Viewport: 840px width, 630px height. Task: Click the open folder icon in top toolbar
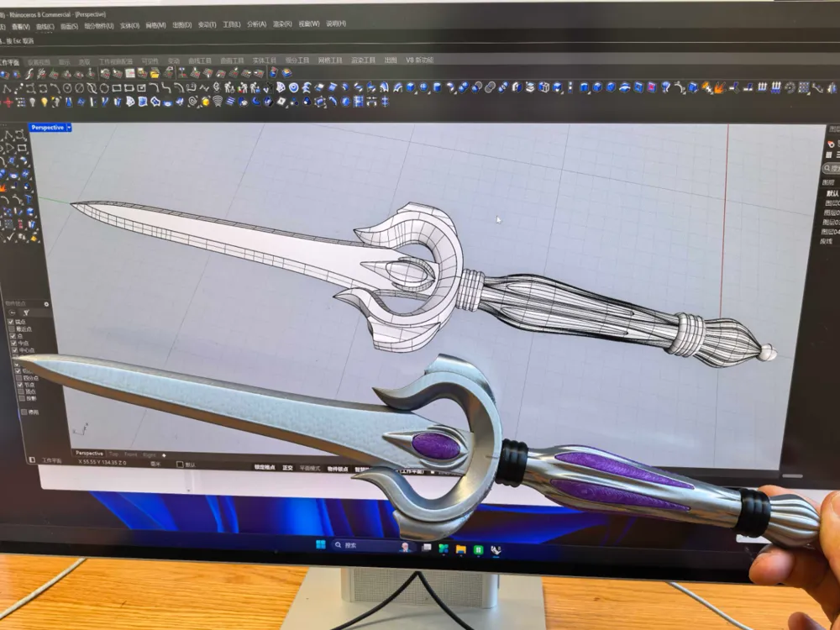155,73
